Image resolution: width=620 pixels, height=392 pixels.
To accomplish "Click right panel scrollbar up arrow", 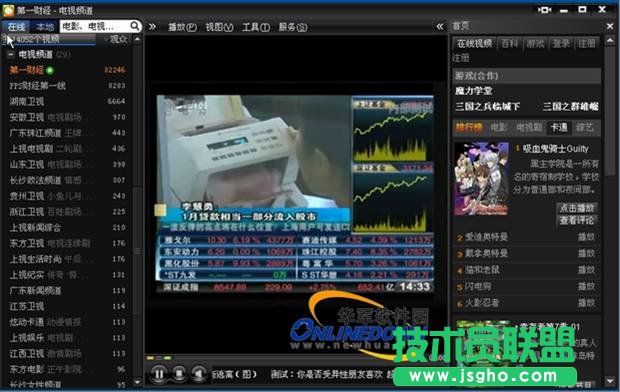I will click(610, 40).
